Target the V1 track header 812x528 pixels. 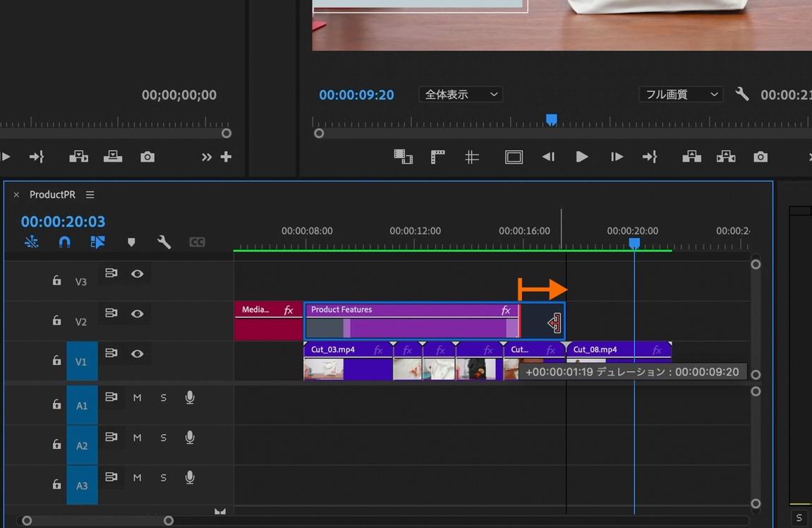(x=82, y=361)
